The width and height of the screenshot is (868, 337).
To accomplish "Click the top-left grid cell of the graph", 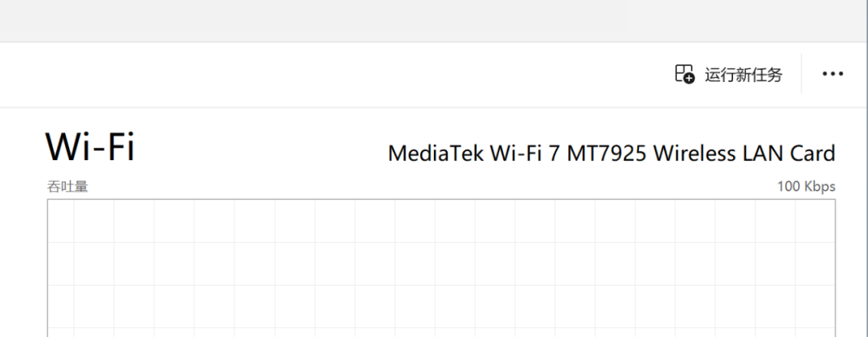I will pyautogui.click(x=60, y=220).
